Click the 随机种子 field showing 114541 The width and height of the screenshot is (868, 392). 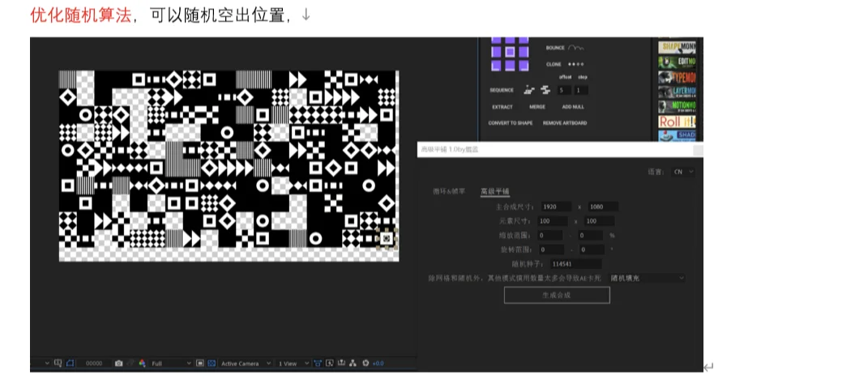pos(575,264)
